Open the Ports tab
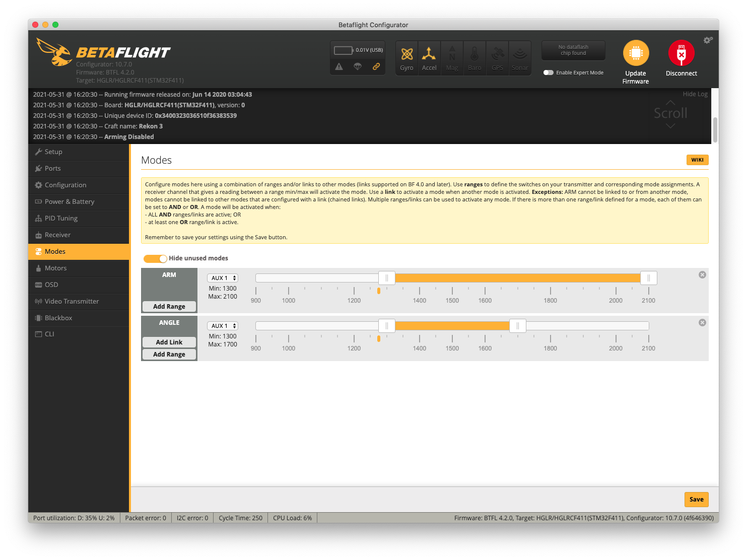Screen dimensions: 747x560 pyautogui.click(x=79, y=169)
